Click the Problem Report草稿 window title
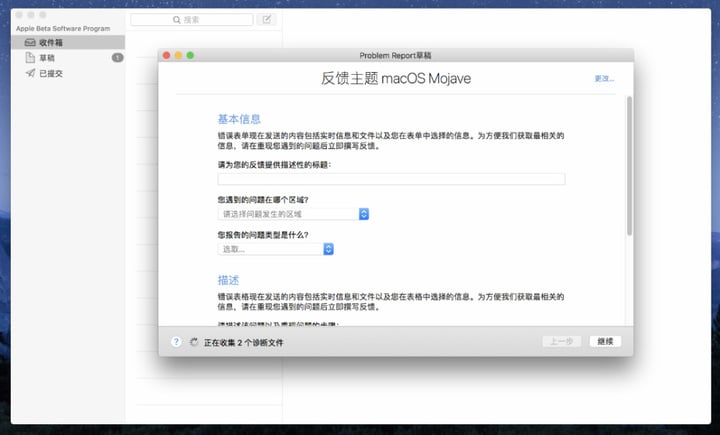 [x=395, y=56]
